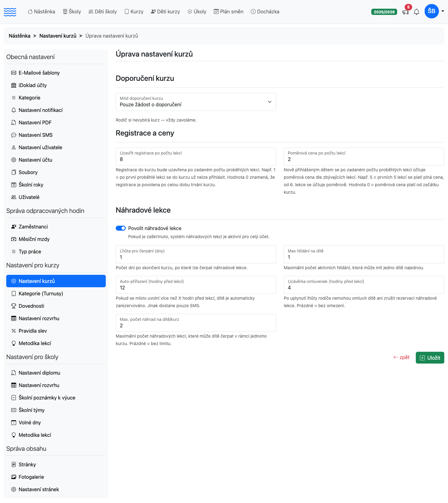Open the megaphone announcements icon
The width and height of the screenshot is (448, 503).
pyautogui.click(x=405, y=12)
